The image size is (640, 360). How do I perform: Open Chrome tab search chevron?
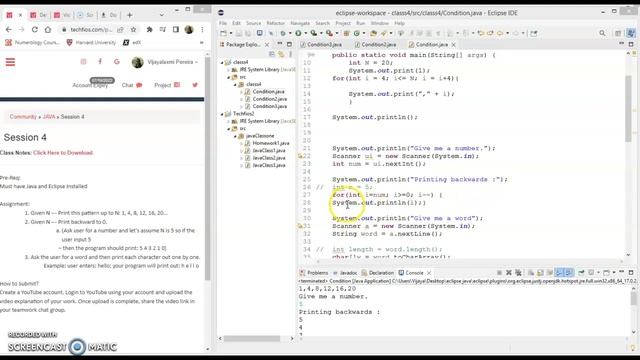162,15
